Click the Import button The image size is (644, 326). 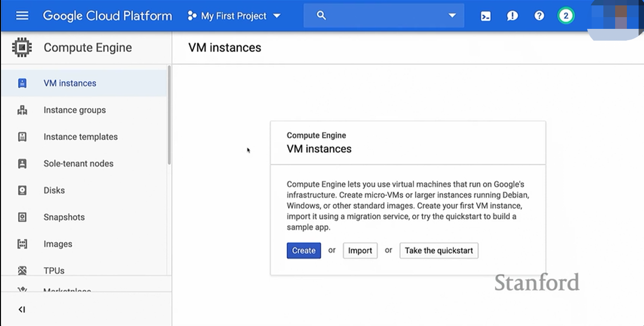360,251
